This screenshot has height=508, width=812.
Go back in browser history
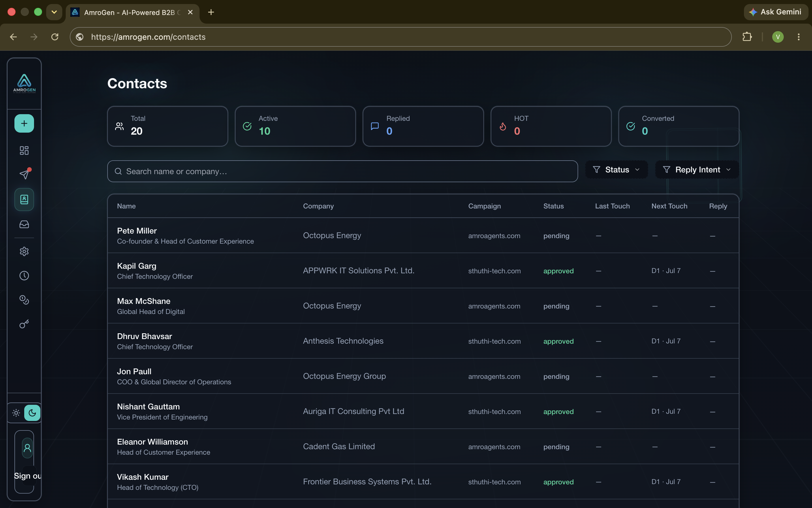click(14, 37)
